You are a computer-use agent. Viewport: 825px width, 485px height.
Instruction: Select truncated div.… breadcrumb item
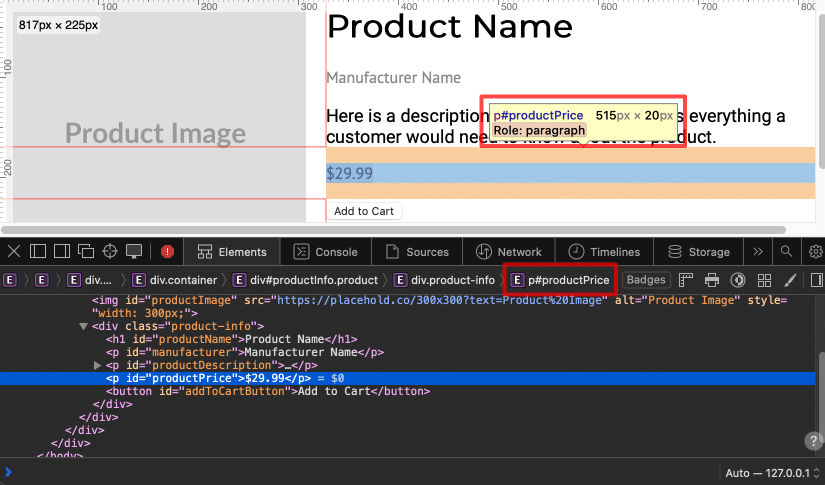coord(90,280)
